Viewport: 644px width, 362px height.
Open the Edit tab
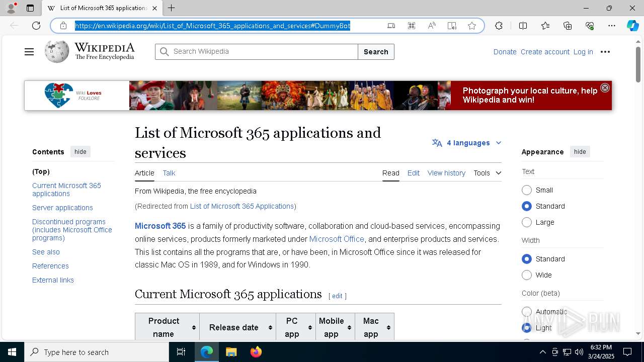414,173
